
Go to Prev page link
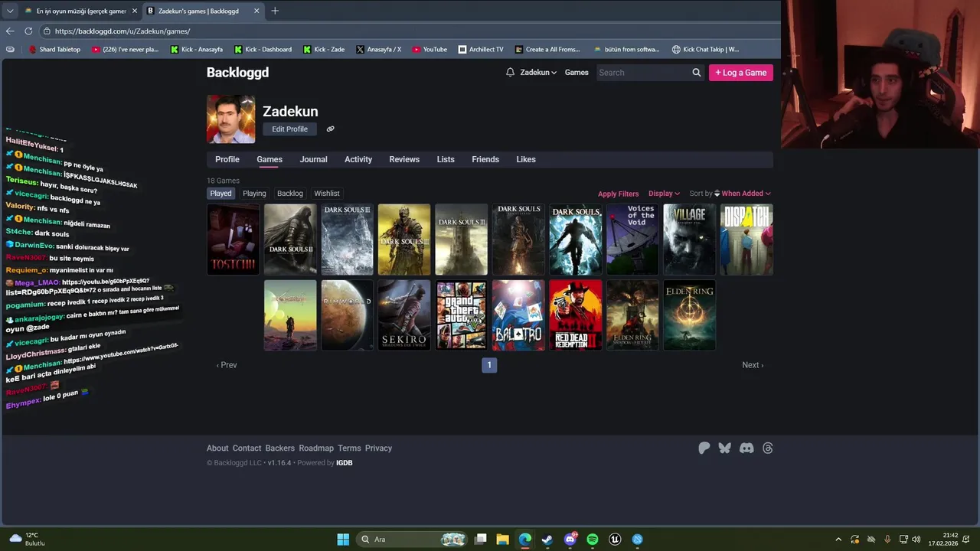[227, 365]
